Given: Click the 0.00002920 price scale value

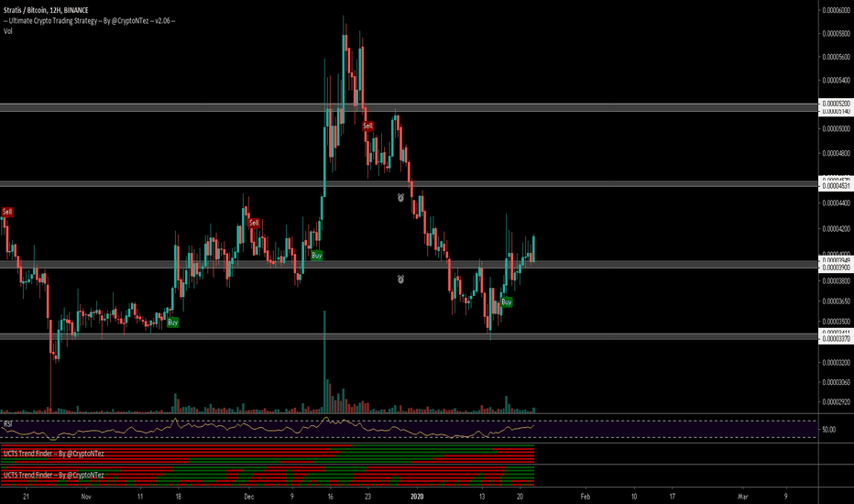Looking at the screenshot, I should click(836, 402).
